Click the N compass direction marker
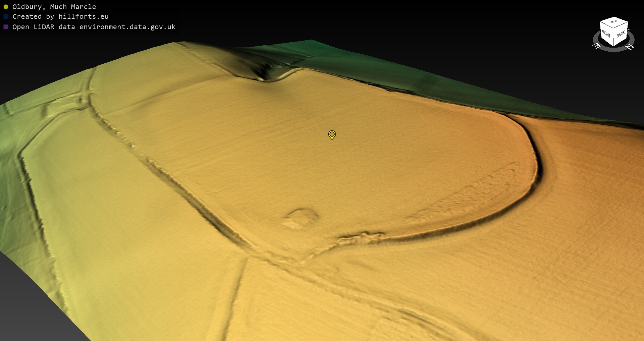The image size is (644, 341). pos(630,47)
